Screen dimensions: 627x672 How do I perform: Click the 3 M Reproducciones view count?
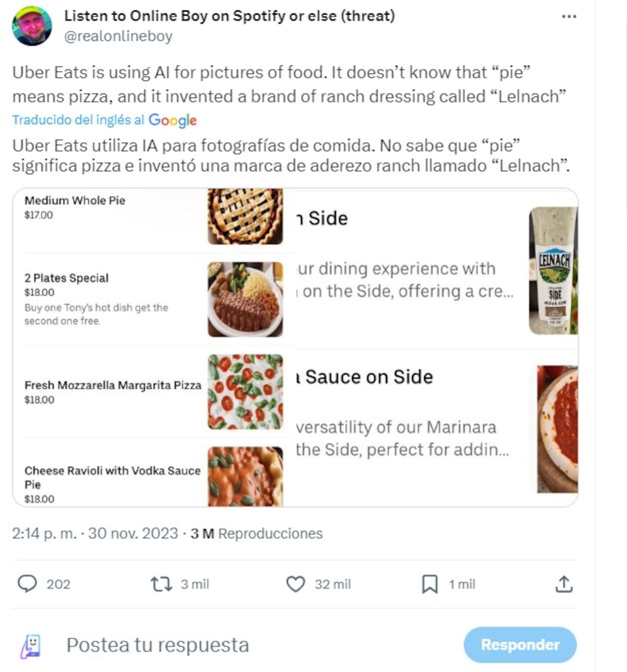tap(256, 534)
